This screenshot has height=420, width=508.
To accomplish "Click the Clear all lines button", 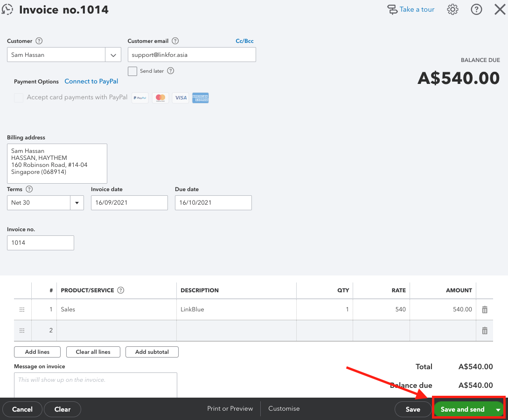I will coord(93,352).
